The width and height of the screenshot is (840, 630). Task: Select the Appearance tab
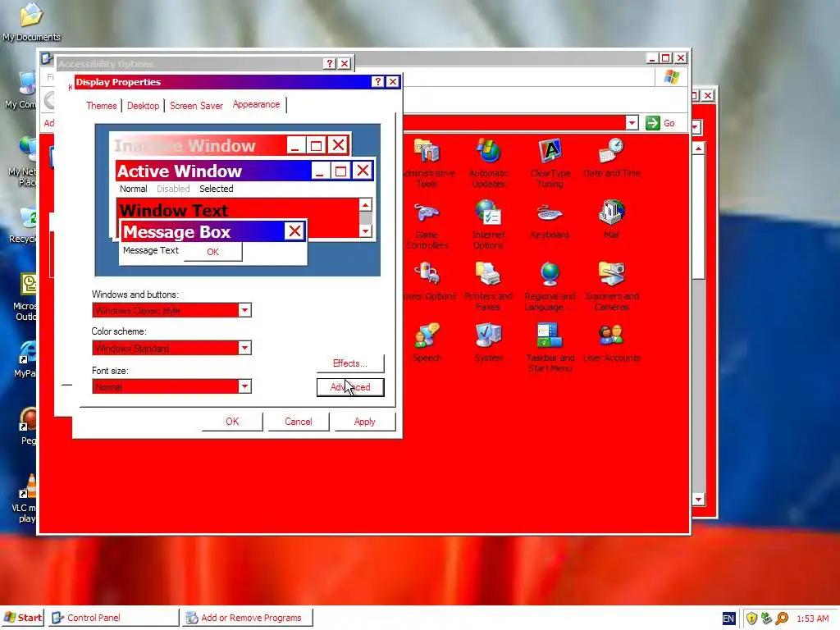coord(256,104)
